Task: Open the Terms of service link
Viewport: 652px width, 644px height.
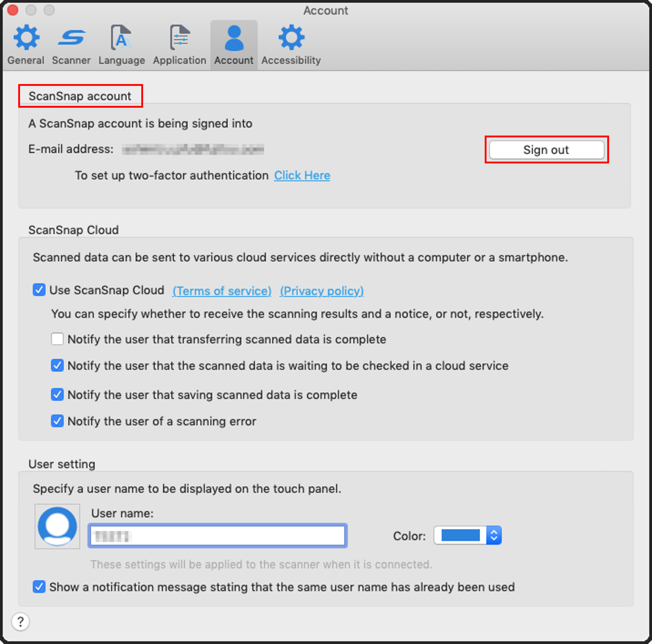Action: point(222,291)
